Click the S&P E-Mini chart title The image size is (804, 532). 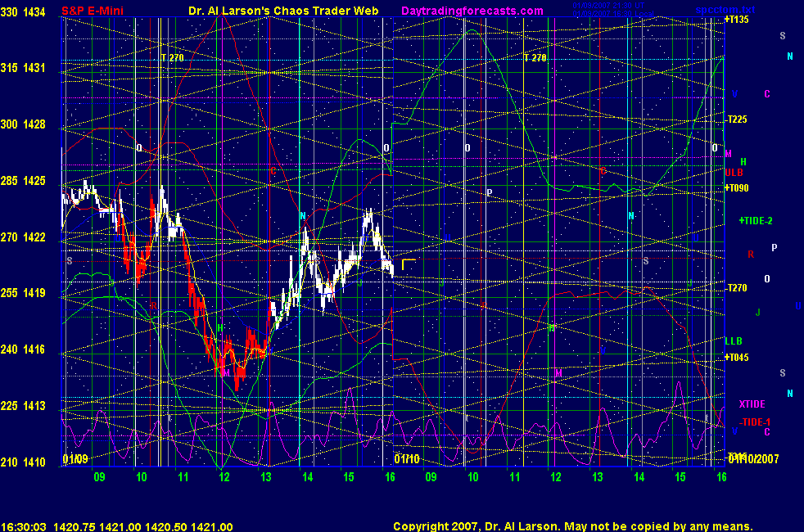pyautogui.click(x=93, y=11)
